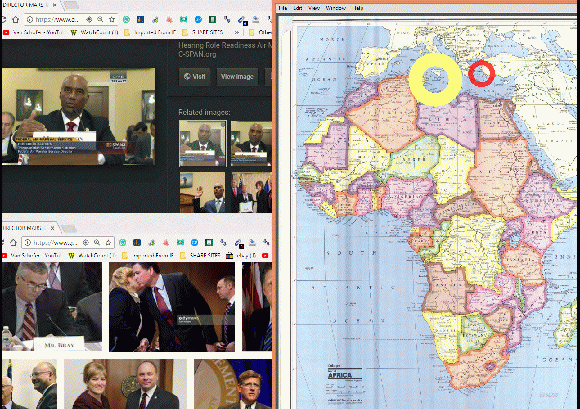Click the bookmark star in the upper browser's address bar
The image size is (580, 409).
[112, 19]
